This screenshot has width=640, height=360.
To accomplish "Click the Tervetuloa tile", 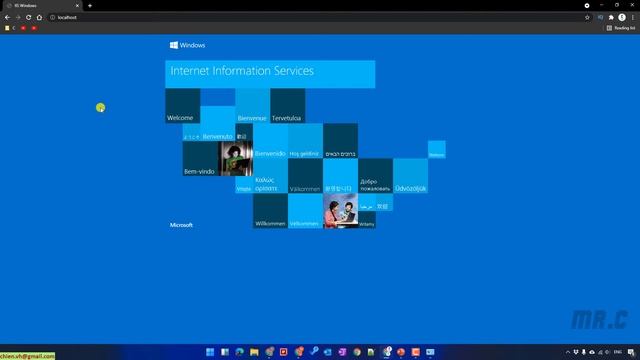I will point(288,106).
